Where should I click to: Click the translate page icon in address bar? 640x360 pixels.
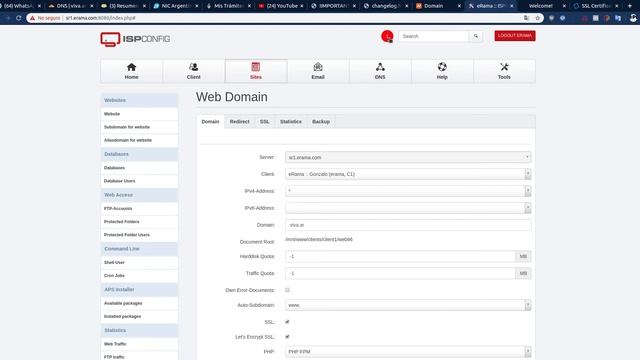click(527, 18)
